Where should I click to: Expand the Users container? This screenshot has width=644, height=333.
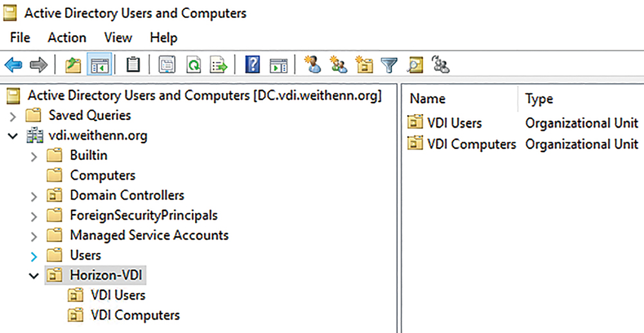click(x=34, y=256)
